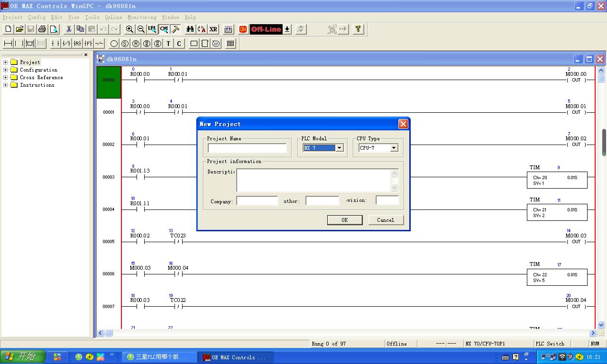This screenshot has width=607, height=364.
Task: Open the Monitoring menu
Action: tap(142, 17)
